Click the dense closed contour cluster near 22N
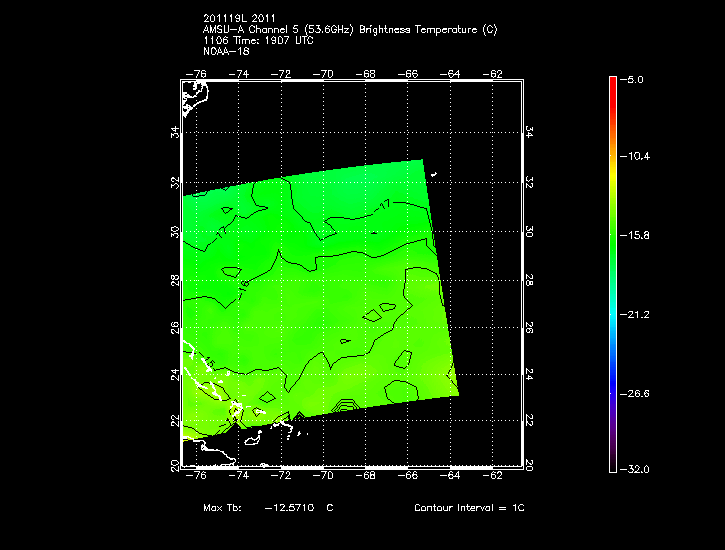The height and width of the screenshot is (550, 725). click(x=343, y=406)
